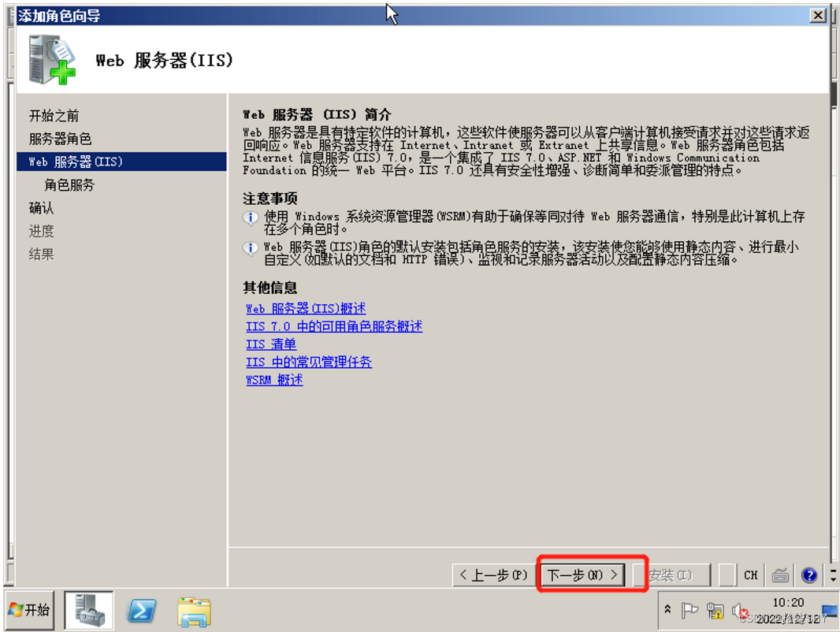This screenshot has height=632, width=840.
Task: Close the 添加角色向导 wizard window
Action: [x=818, y=16]
